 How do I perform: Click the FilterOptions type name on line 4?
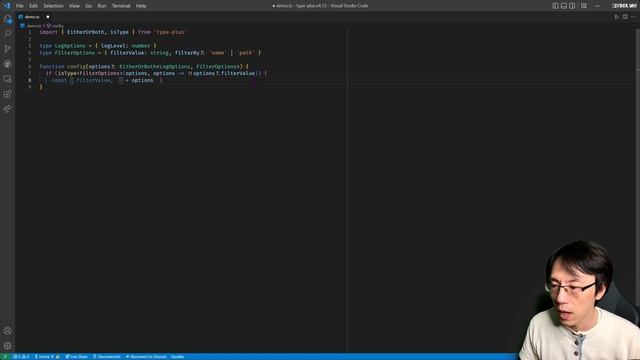(x=75, y=53)
